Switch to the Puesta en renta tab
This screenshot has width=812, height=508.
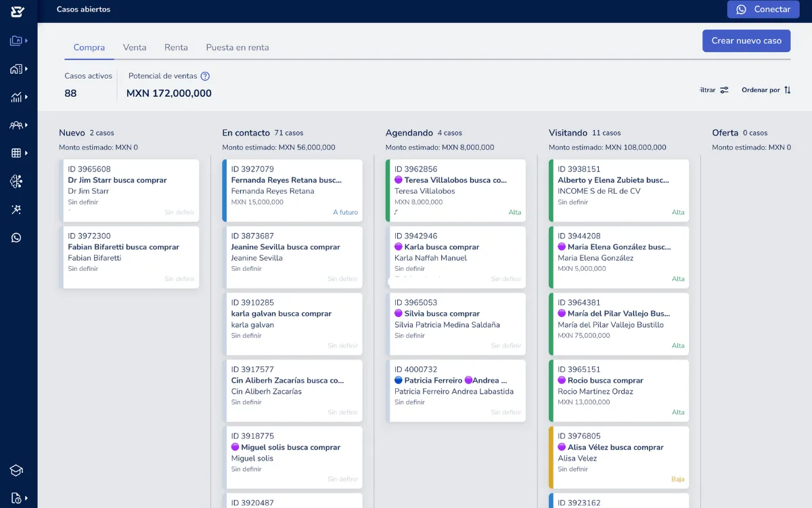(x=238, y=47)
